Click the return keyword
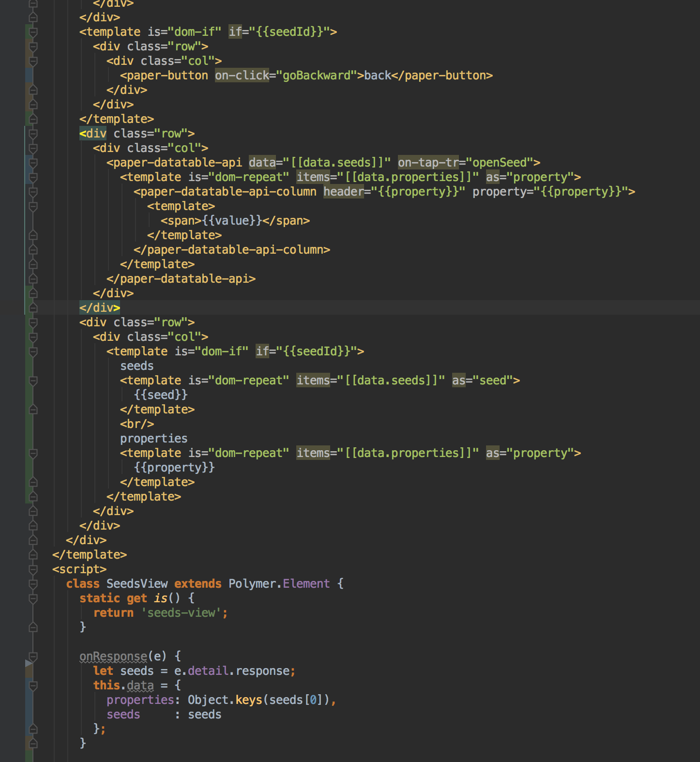700x762 pixels. (x=113, y=613)
